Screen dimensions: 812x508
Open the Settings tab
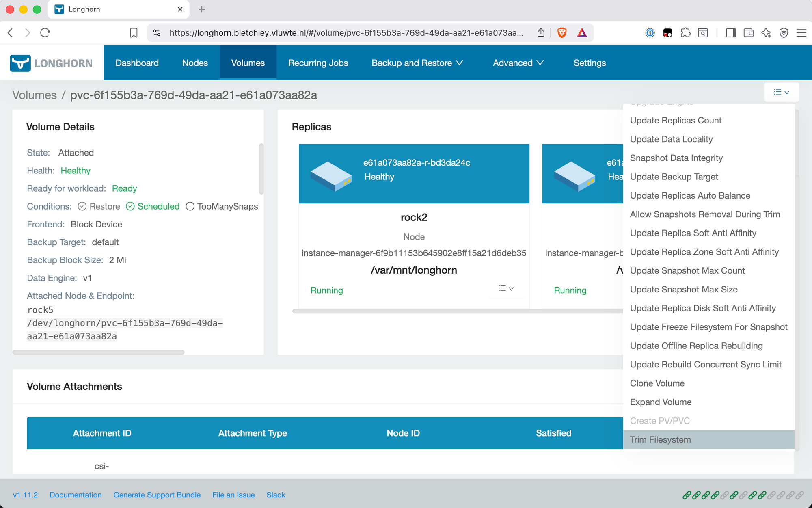(590, 63)
